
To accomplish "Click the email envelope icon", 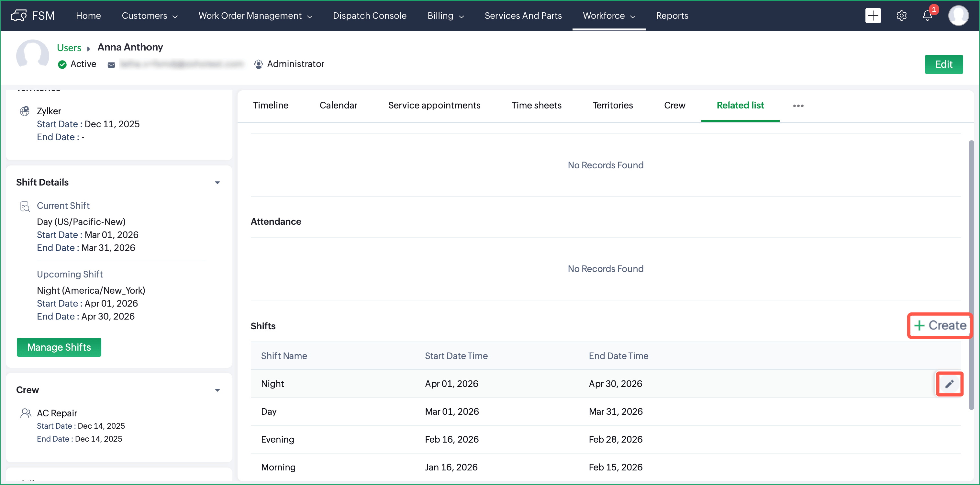I will 111,65.
